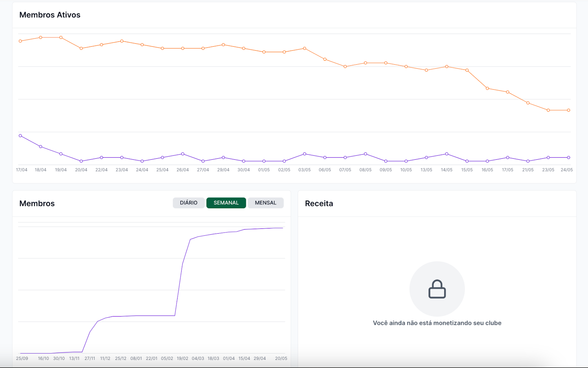The image size is (588, 368).
Task: Click the lock icon in Receita panel
Action: point(437,289)
